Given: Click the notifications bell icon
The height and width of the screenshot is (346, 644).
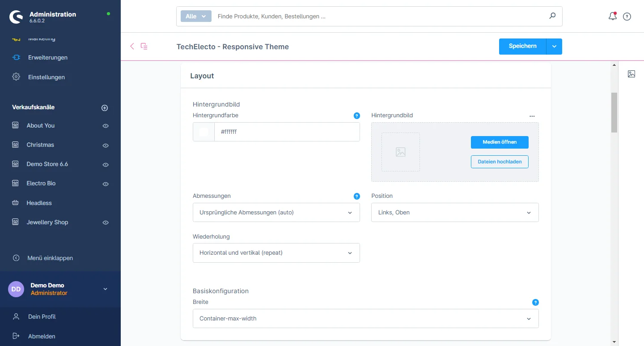Looking at the screenshot, I should coord(612,17).
